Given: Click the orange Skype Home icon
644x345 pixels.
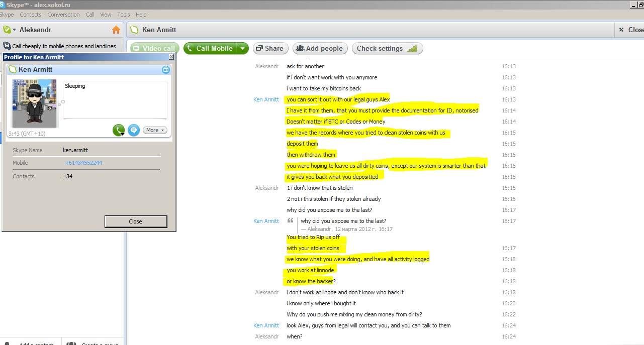Looking at the screenshot, I should (116, 30).
